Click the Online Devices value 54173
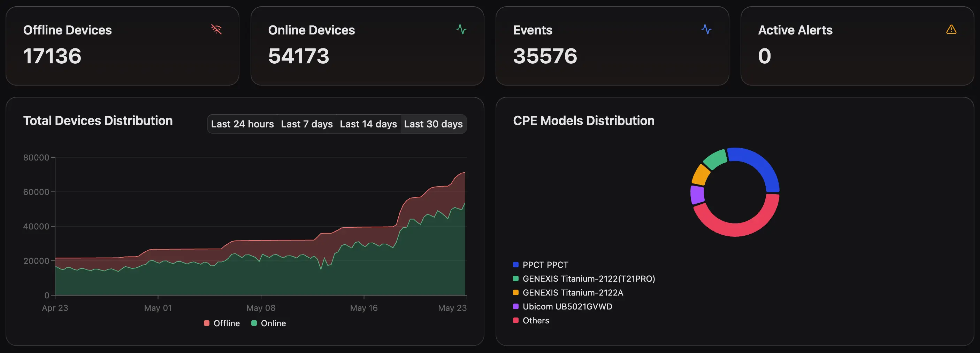980x353 pixels. (x=299, y=56)
